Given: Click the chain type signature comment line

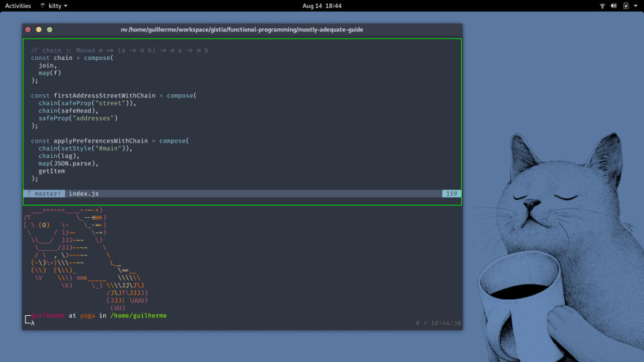Looking at the screenshot, I should tap(119, 50).
